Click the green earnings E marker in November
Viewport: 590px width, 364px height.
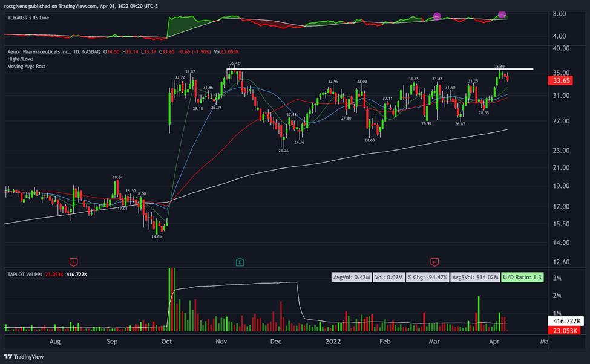coord(240,262)
